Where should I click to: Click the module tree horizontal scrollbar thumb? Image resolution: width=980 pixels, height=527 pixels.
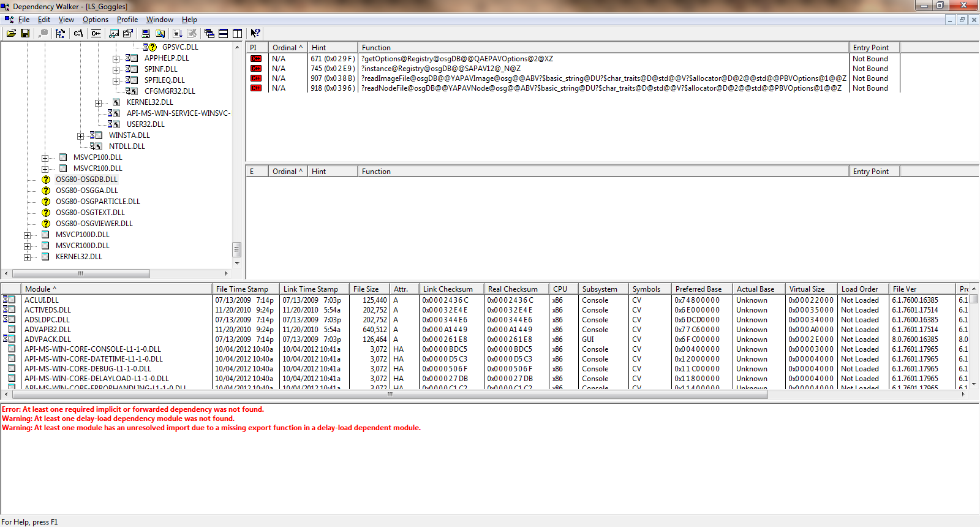(x=81, y=273)
